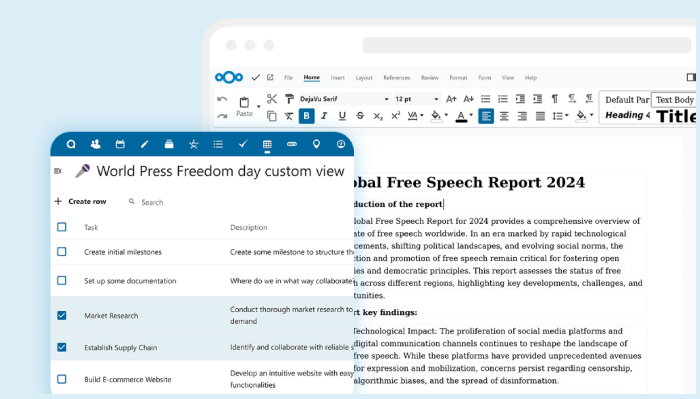Switch to the Review tab
The image size is (700, 399).
point(429,78)
